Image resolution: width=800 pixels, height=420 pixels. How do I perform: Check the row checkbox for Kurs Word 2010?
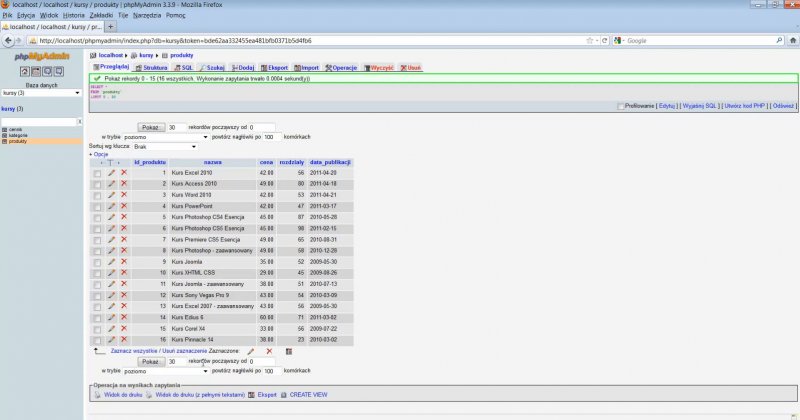click(x=97, y=195)
